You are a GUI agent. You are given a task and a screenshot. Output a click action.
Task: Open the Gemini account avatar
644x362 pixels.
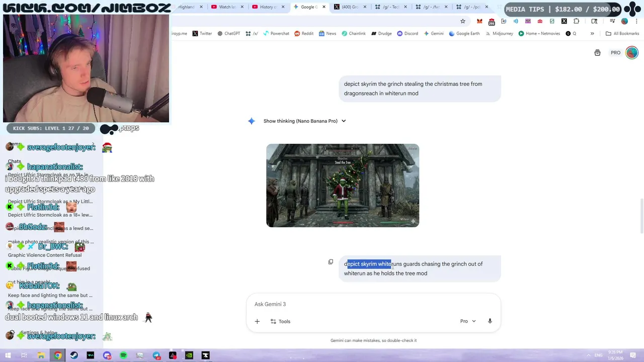tap(632, 53)
